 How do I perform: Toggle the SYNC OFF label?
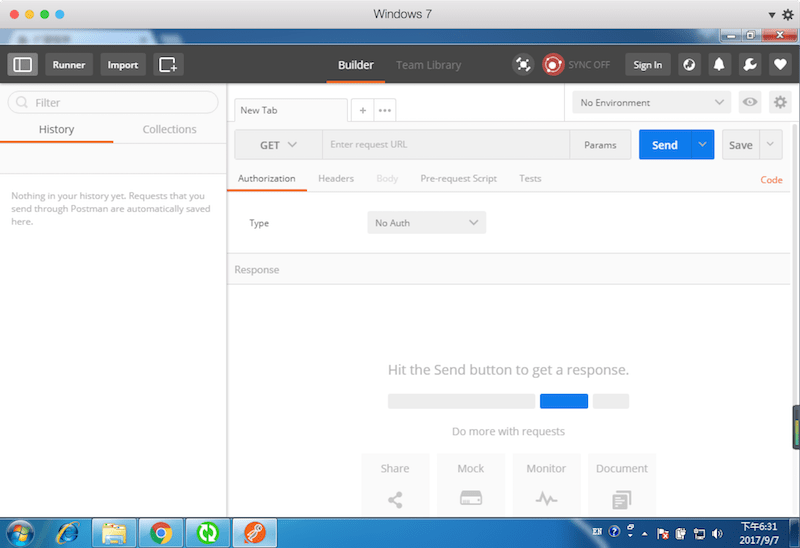tap(589, 65)
